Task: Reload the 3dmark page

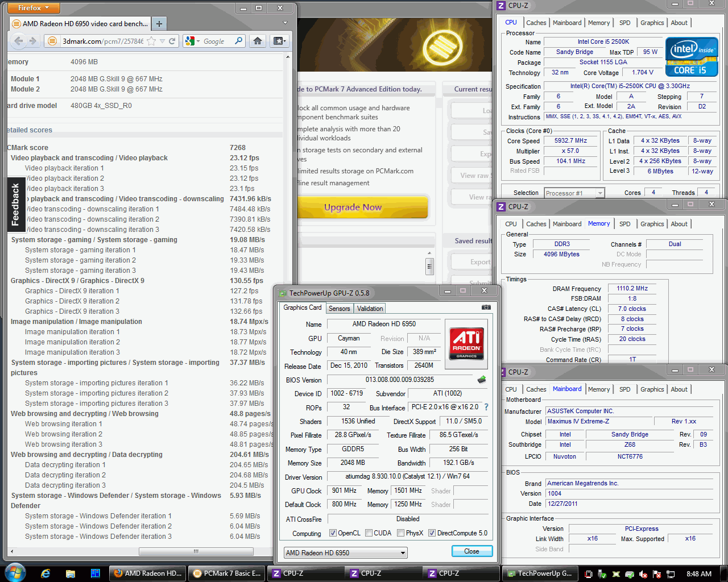Action: [x=172, y=41]
